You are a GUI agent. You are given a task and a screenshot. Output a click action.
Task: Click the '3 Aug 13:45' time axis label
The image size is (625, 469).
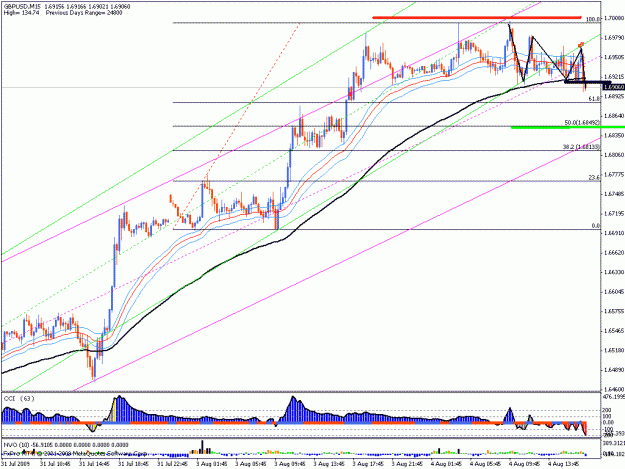pos(329,464)
